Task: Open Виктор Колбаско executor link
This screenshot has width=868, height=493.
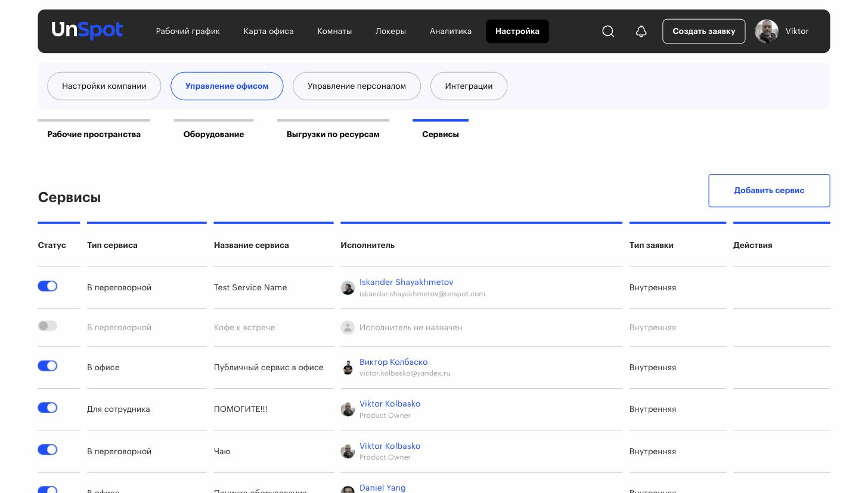Action: click(393, 362)
